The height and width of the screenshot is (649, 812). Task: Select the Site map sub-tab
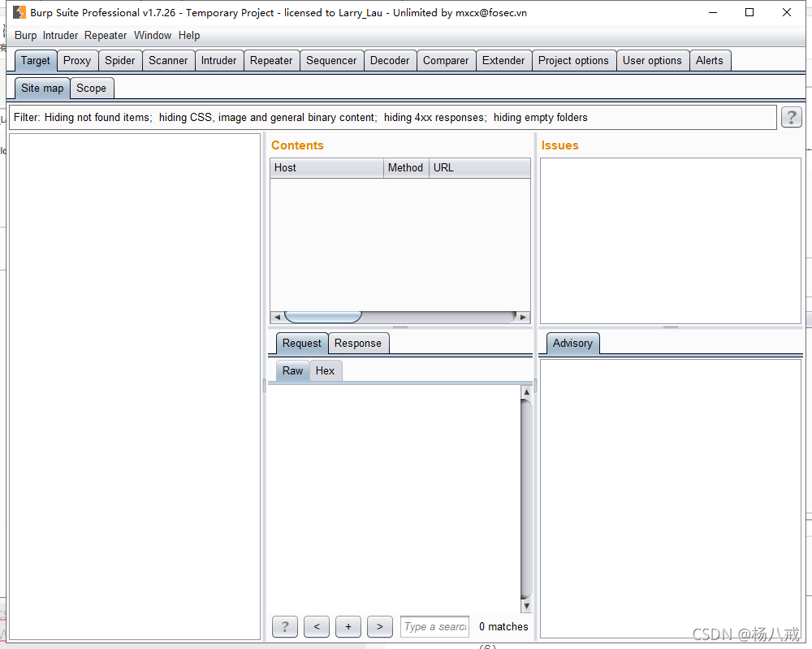tap(42, 88)
